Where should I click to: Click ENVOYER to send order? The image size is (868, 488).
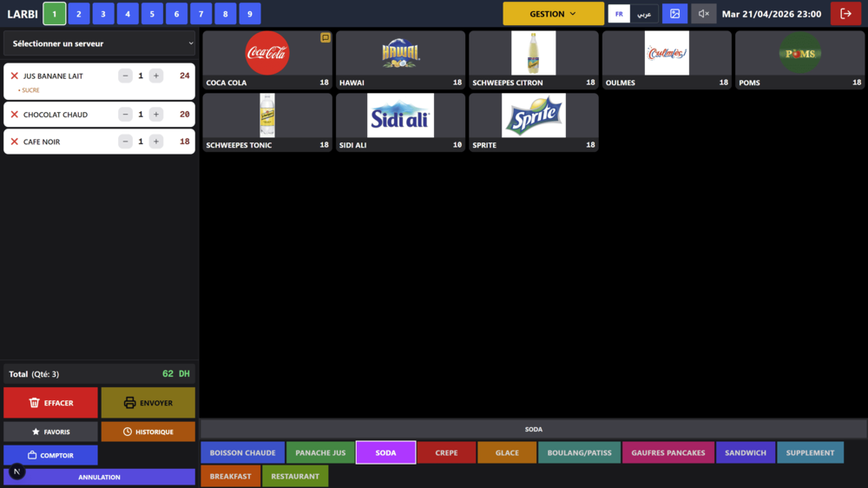pyautogui.click(x=148, y=403)
